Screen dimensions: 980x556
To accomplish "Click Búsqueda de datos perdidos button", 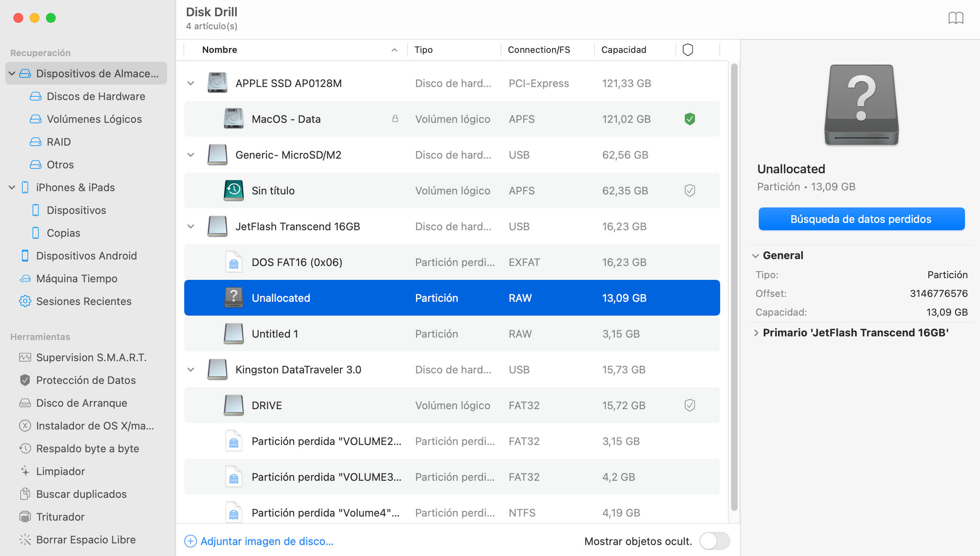I will (x=860, y=219).
